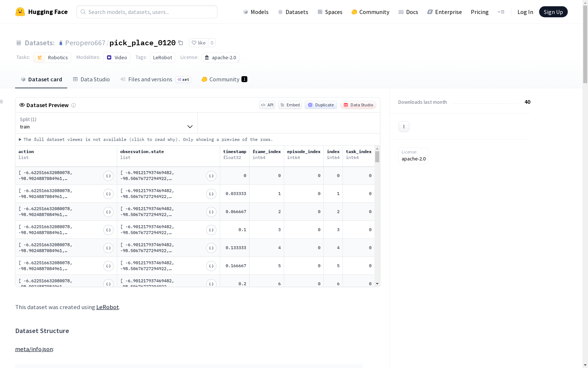
Task: Click the Datasets: breadcrumb link
Action: coord(39,43)
